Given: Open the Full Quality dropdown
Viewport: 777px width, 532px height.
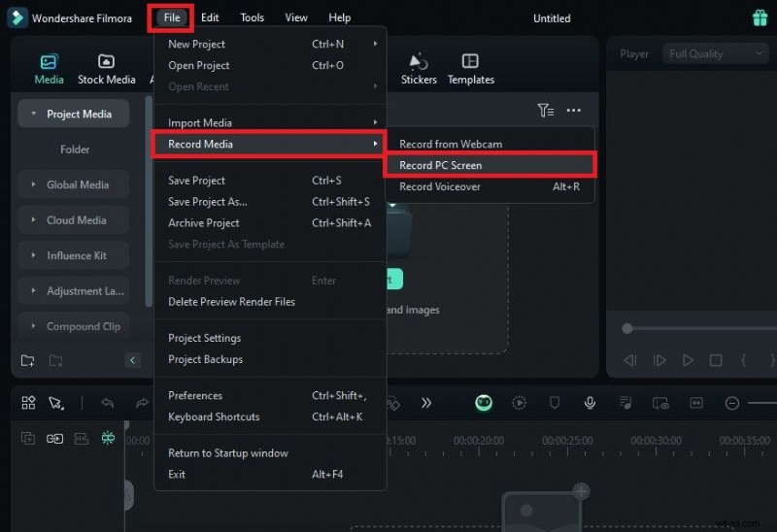Looking at the screenshot, I should point(716,53).
